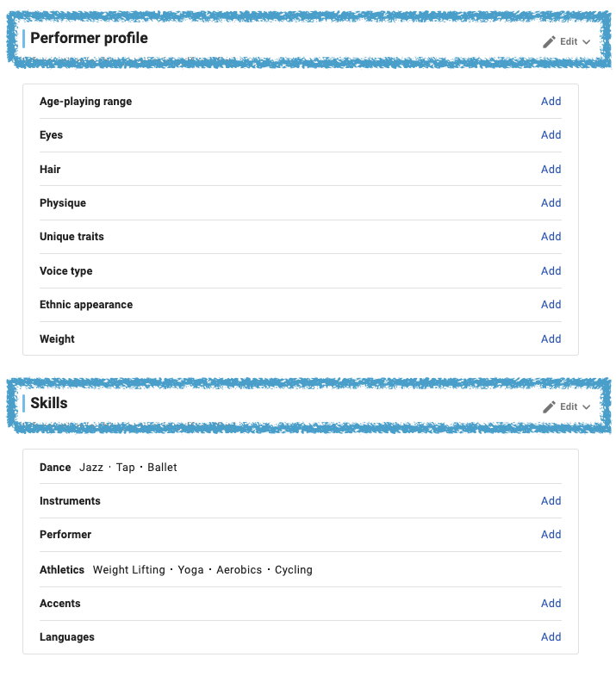Expand the Edit chevron for Skills section

[586, 407]
